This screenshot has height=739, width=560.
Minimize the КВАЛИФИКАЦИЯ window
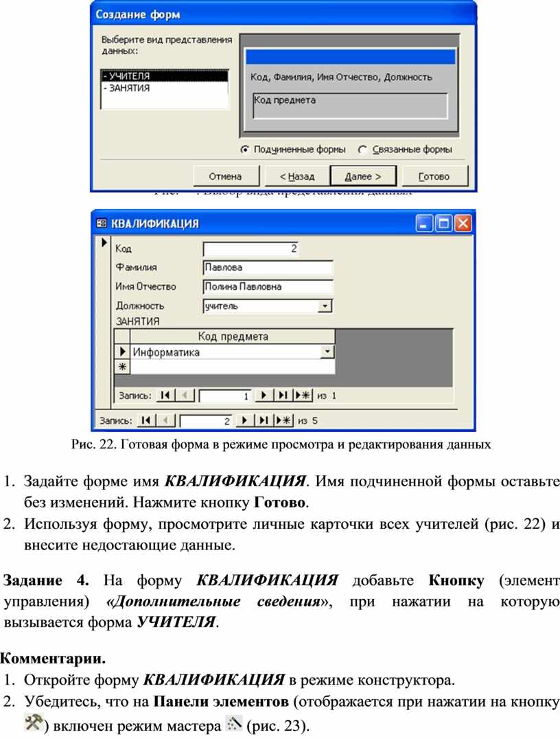tap(424, 223)
